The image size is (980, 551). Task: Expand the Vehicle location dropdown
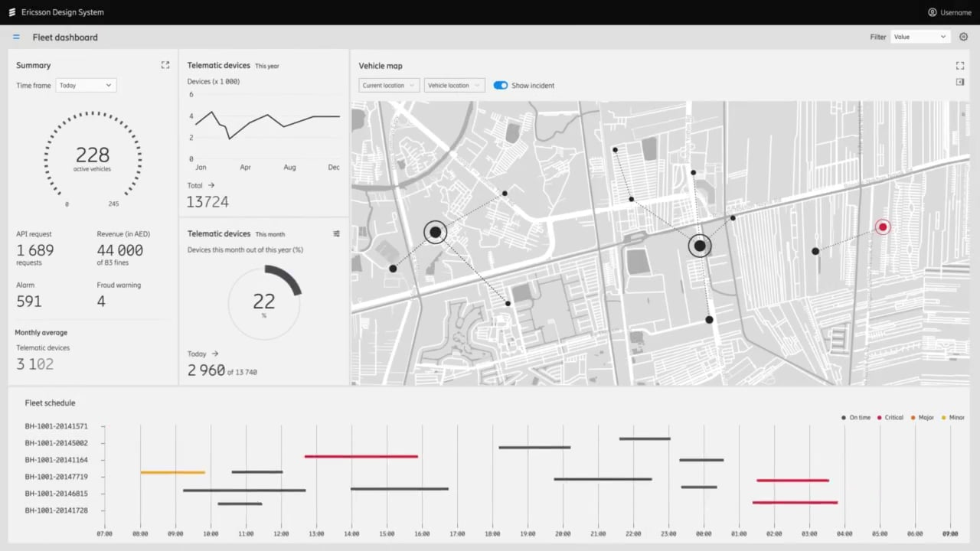[x=455, y=86]
